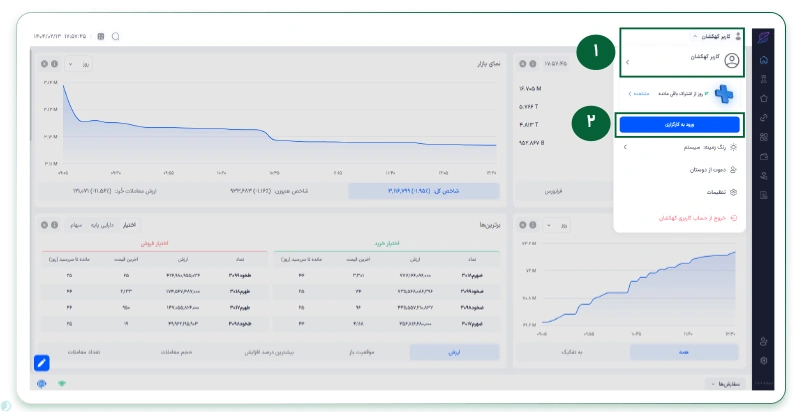Close the نمای بازار chart panel
The width and height of the screenshot is (800, 412).
pyautogui.click(x=45, y=65)
